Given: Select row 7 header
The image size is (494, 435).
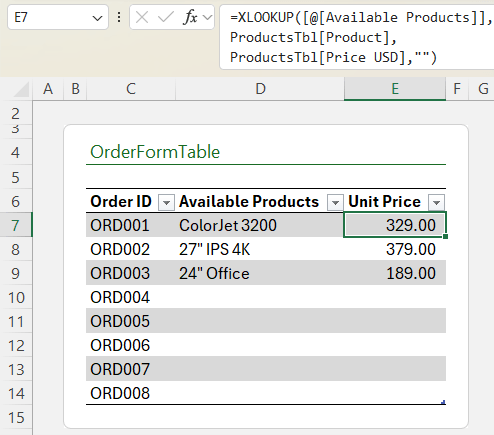Looking at the screenshot, I should pos(16,225).
